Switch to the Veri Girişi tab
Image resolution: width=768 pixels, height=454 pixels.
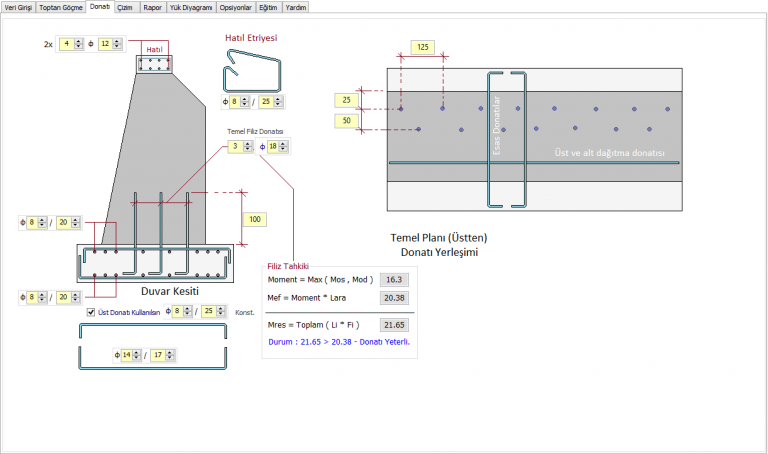point(18,7)
